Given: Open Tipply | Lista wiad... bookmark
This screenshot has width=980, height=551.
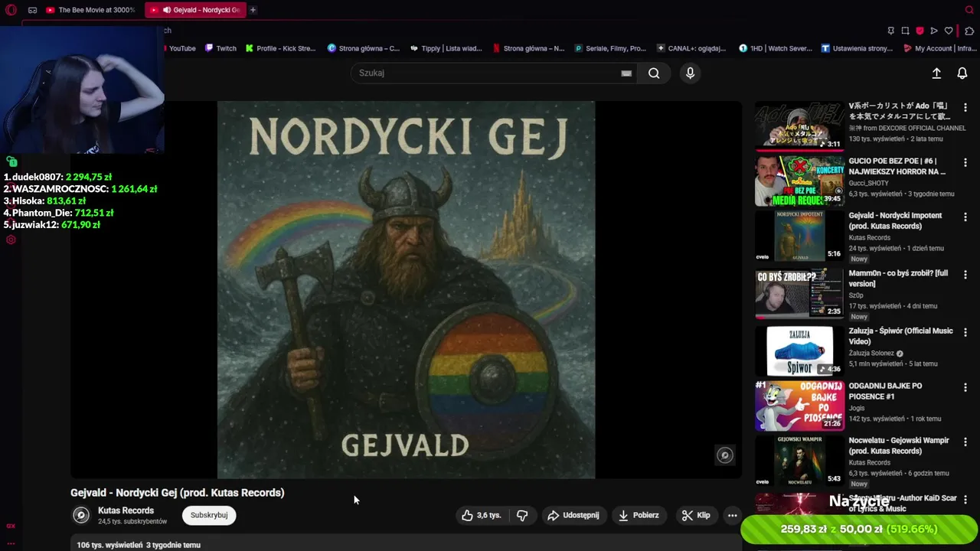Looking at the screenshot, I should pos(446,48).
